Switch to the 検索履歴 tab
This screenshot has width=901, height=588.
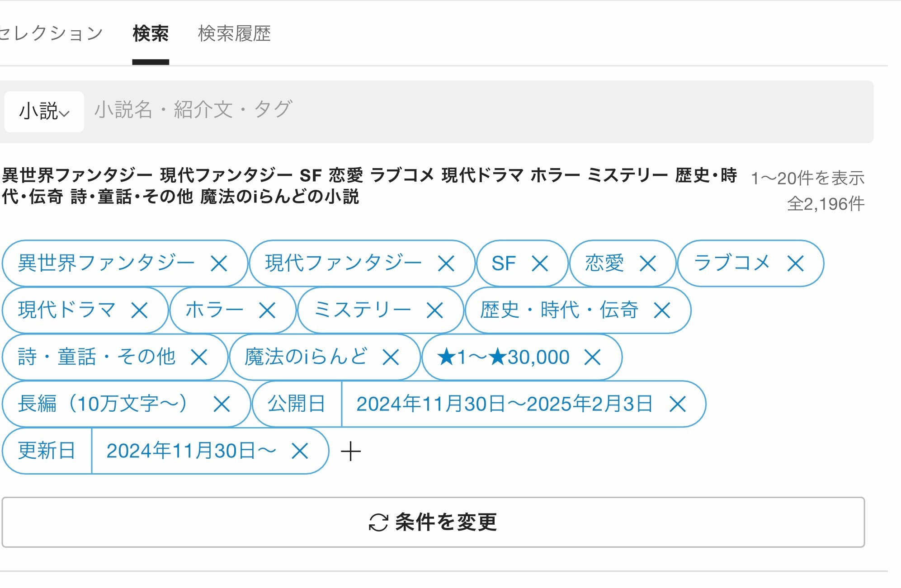click(x=234, y=34)
